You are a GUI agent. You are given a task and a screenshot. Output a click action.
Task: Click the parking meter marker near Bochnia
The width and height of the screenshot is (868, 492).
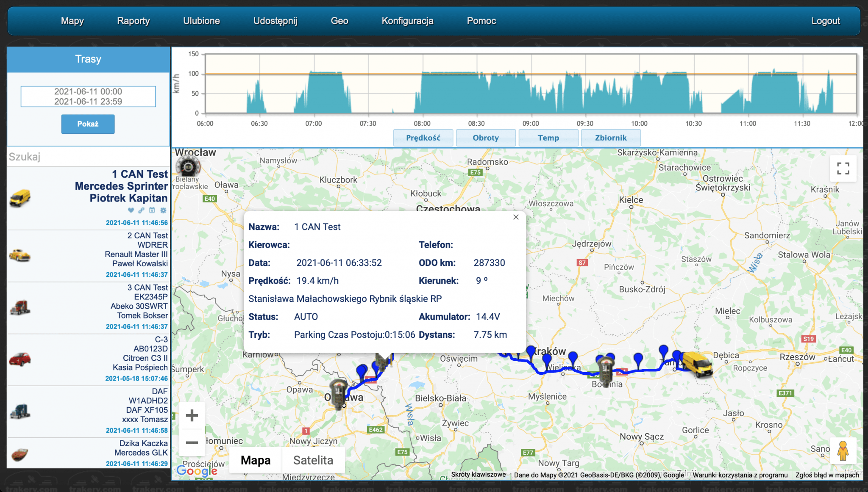coord(606,371)
